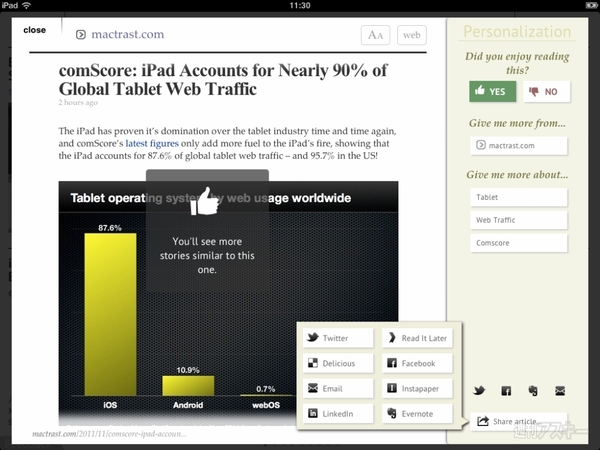Tap the arrow icon beside mactrast.com header
Screen dimensions: 600x450
pyautogui.click(x=81, y=35)
